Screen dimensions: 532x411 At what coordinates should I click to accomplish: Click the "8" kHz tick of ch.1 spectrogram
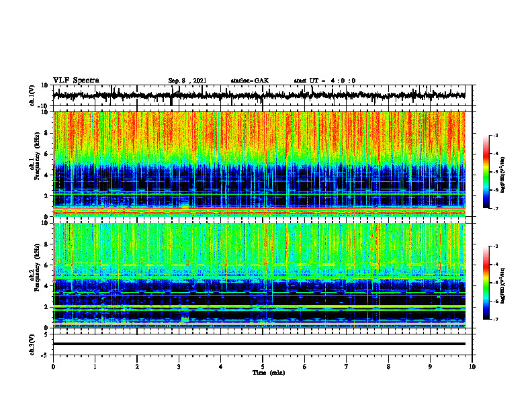(x=47, y=133)
